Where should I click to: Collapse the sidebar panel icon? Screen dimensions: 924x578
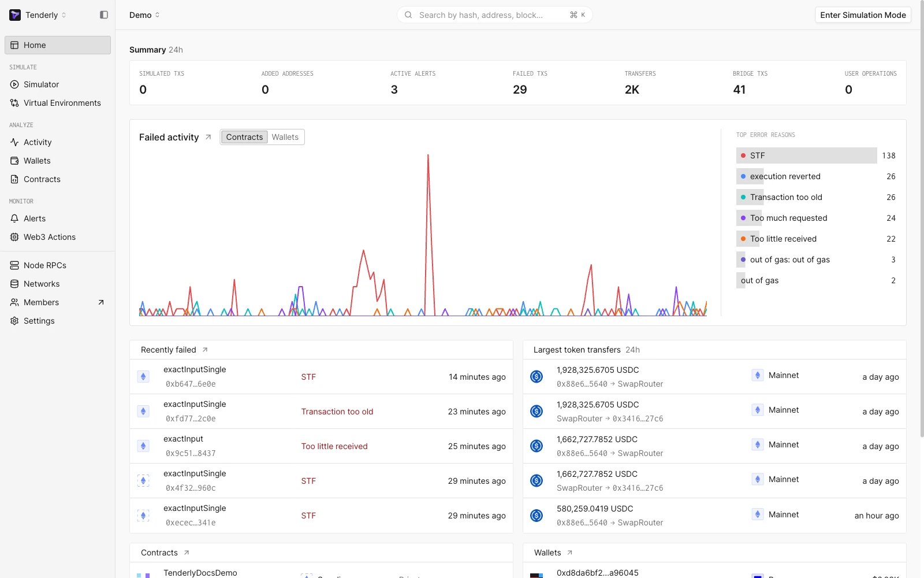pyautogui.click(x=104, y=15)
